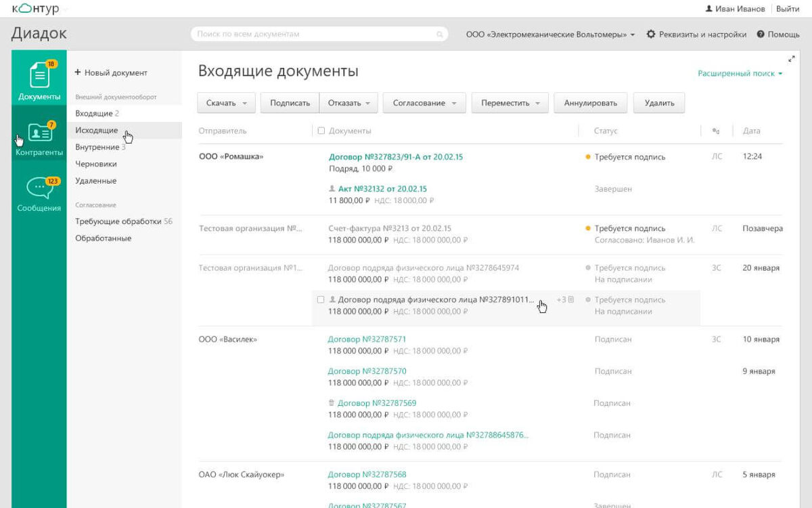Click the Подписать button
This screenshot has height=508, width=812.
click(290, 103)
